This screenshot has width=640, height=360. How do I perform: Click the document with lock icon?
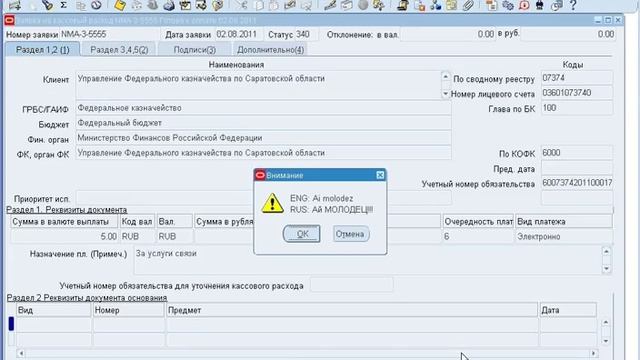(x=419, y=5)
